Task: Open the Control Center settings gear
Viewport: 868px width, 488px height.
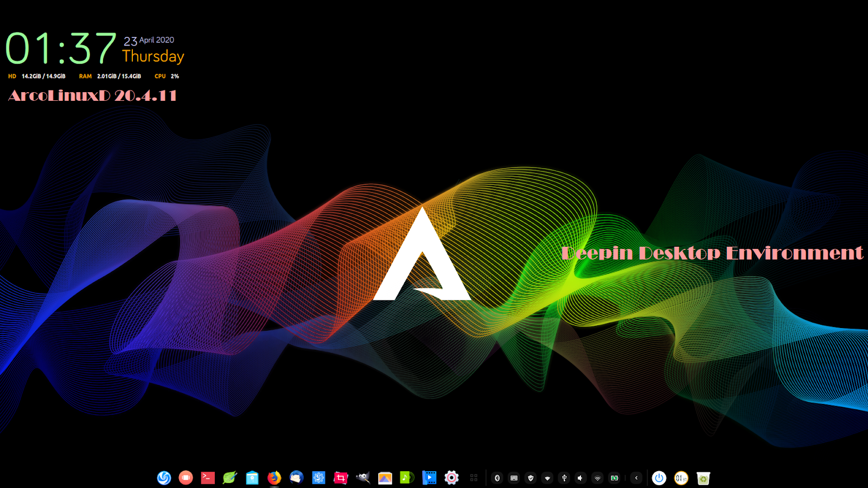Action: point(451,478)
